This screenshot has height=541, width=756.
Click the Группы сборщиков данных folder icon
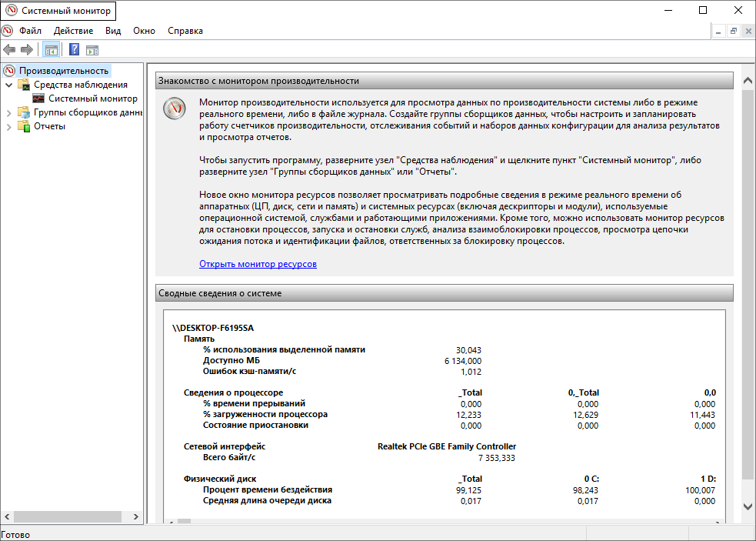click(25, 112)
